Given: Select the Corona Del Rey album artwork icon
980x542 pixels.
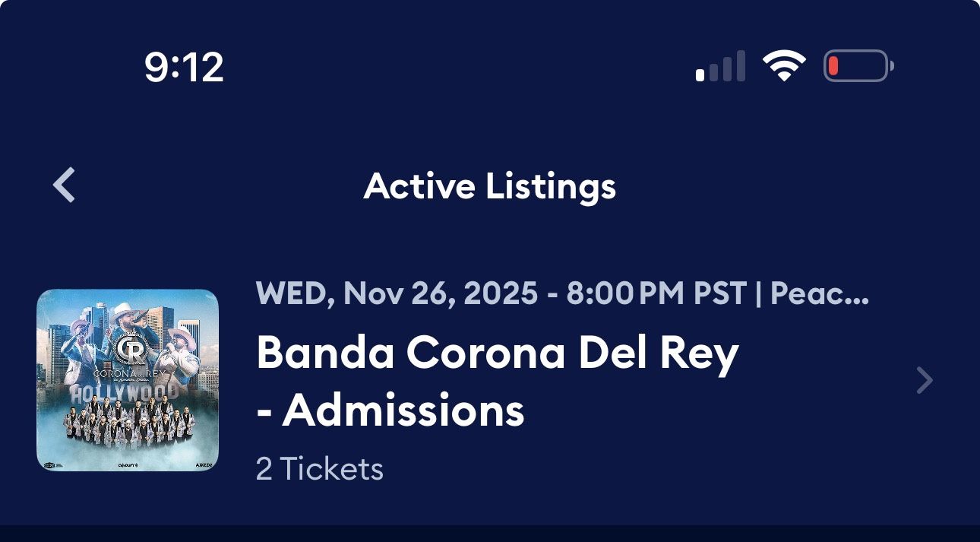Looking at the screenshot, I should 128,379.
